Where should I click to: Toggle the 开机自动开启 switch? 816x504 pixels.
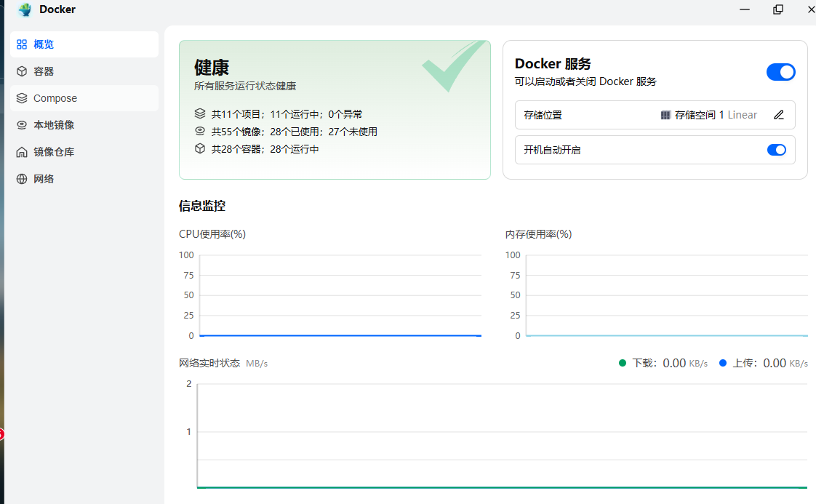[777, 150]
